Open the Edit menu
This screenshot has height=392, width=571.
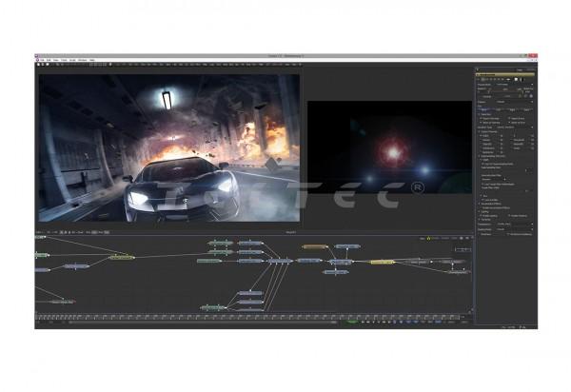click(x=49, y=60)
